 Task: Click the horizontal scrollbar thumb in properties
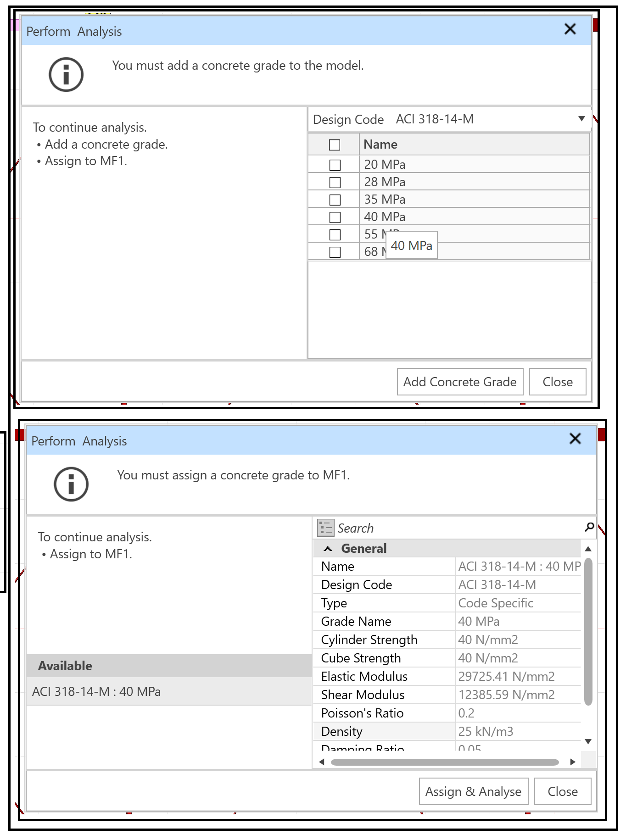click(445, 762)
